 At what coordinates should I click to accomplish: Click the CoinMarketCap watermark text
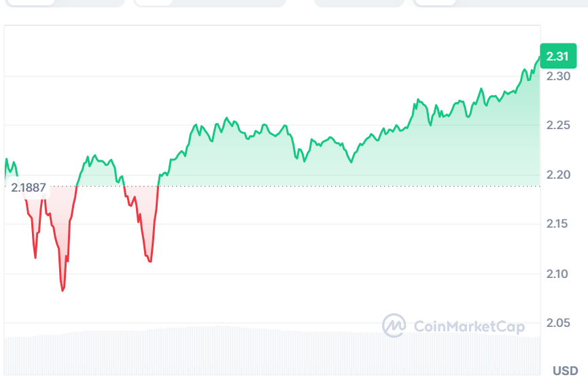469,327
